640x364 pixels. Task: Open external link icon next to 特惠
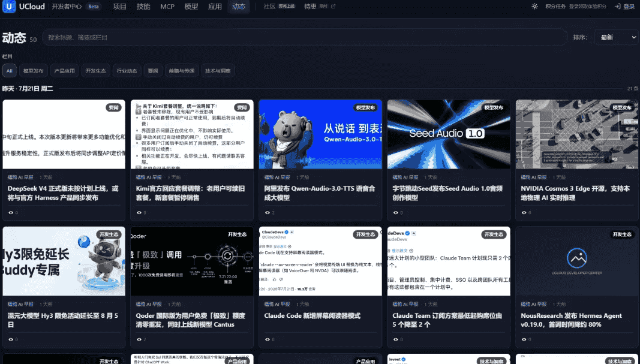click(x=333, y=7)
